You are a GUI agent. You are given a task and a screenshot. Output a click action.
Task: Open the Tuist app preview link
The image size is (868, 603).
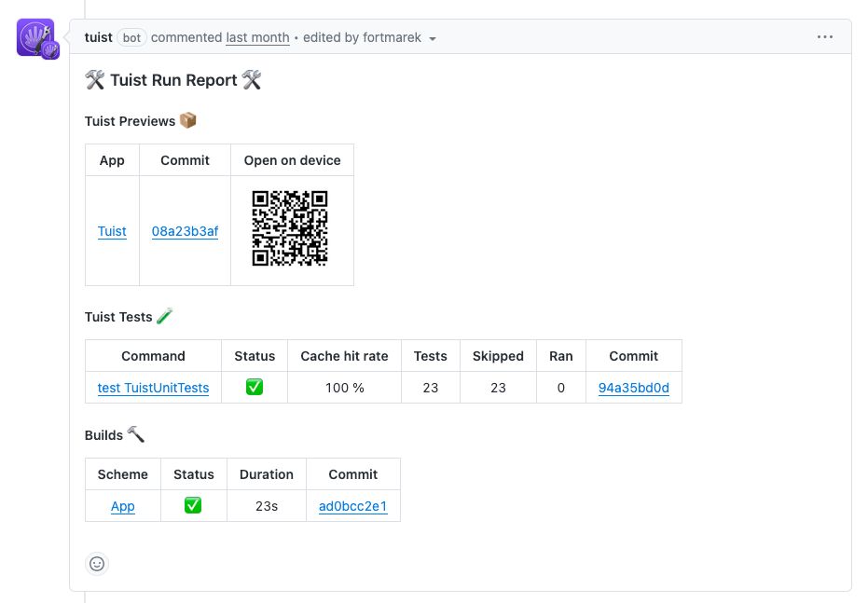112,231
